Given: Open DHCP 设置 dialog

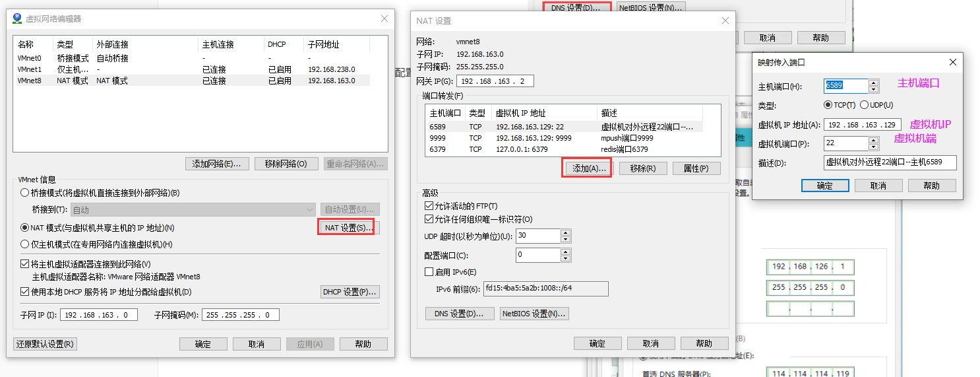Looking at the screenshot, I should point(350,292).
